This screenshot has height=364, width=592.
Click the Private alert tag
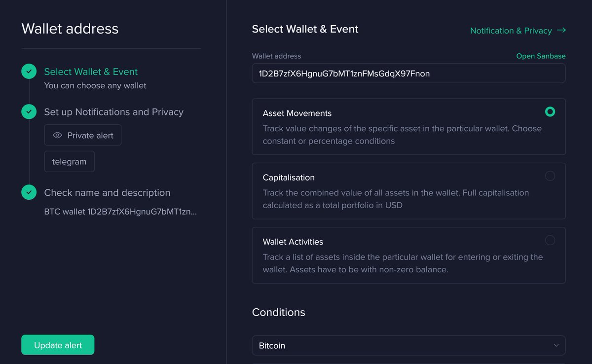(x=83, y=136)
